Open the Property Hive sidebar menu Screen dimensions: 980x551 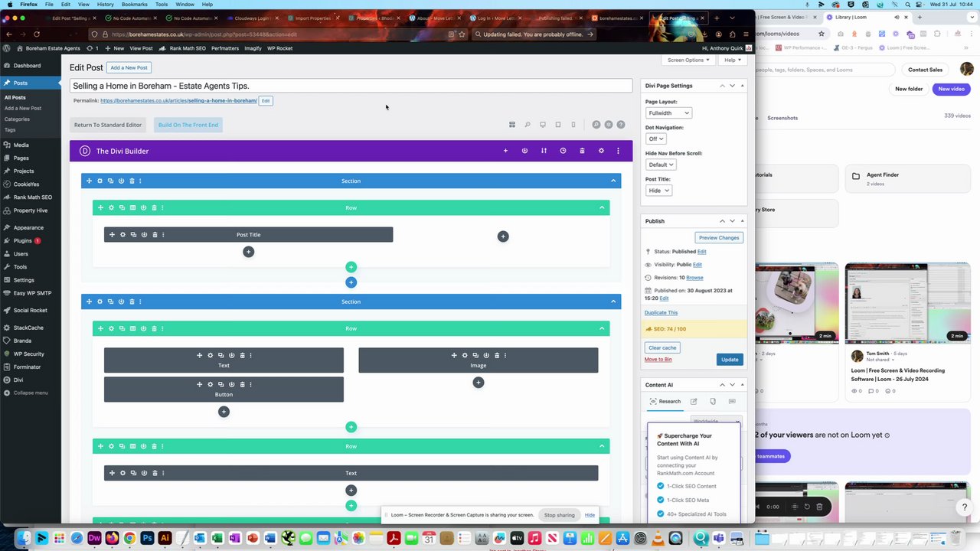click(x=31, y=210)
